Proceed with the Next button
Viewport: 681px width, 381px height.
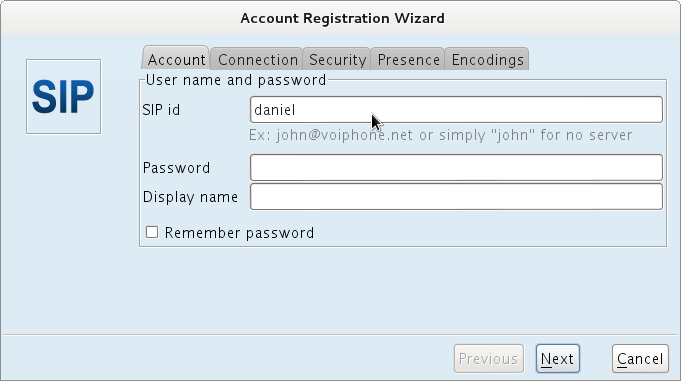[x=558, y=358]
